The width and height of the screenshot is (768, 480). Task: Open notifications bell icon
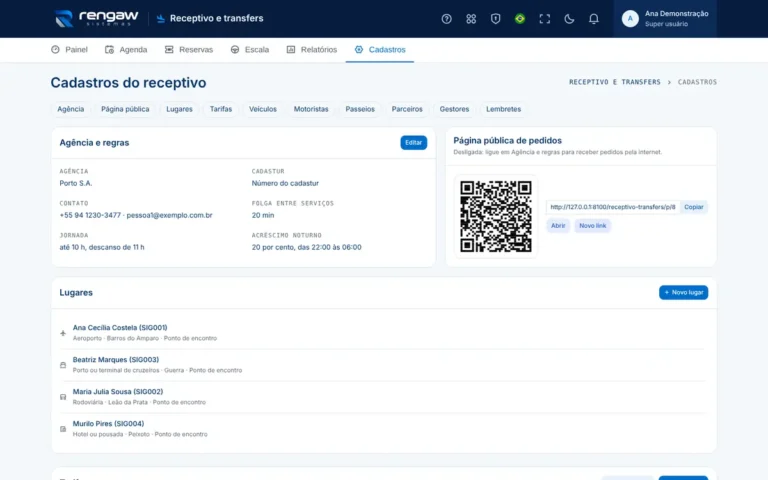point(593,19)
